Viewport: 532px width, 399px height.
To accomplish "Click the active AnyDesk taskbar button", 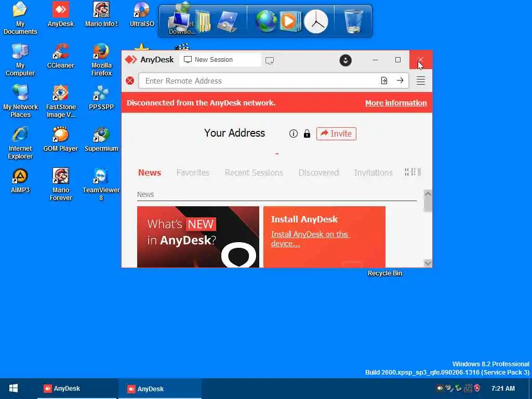I will click(160, 389).
